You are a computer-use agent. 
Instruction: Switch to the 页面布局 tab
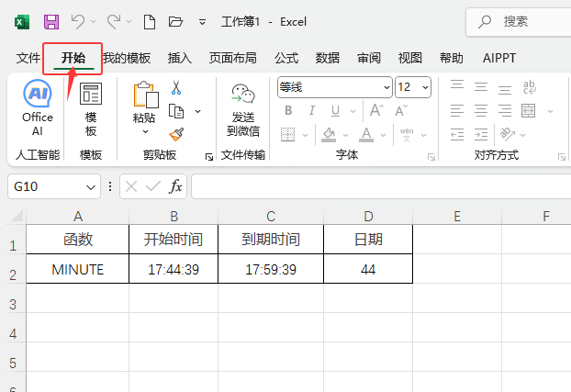(232, 58)
